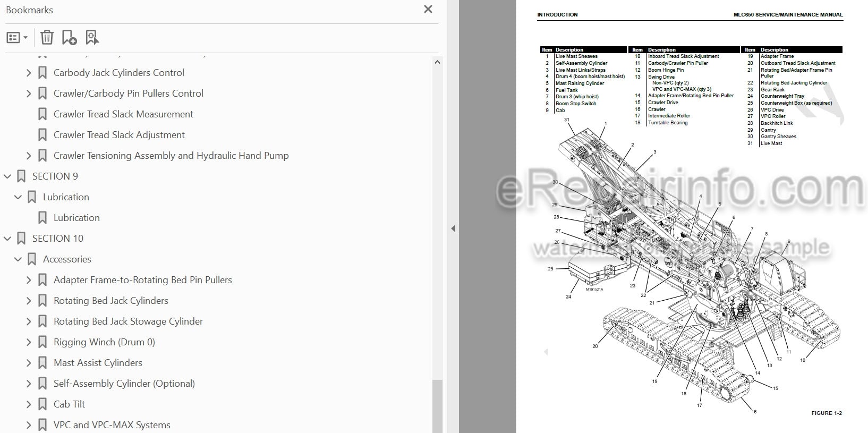Open Rigging Winch (Drum 0) bookmark
The image size is (868, 433).
pos(104,342)
